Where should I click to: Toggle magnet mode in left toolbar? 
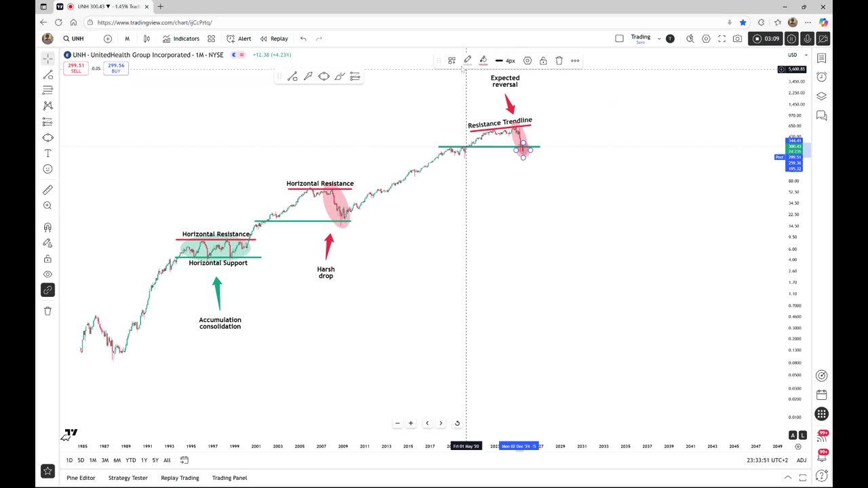point(47,228)
